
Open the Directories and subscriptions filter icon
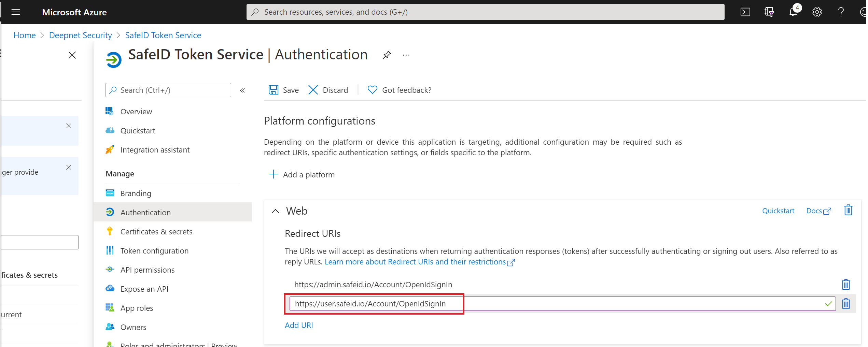[769, 12]
